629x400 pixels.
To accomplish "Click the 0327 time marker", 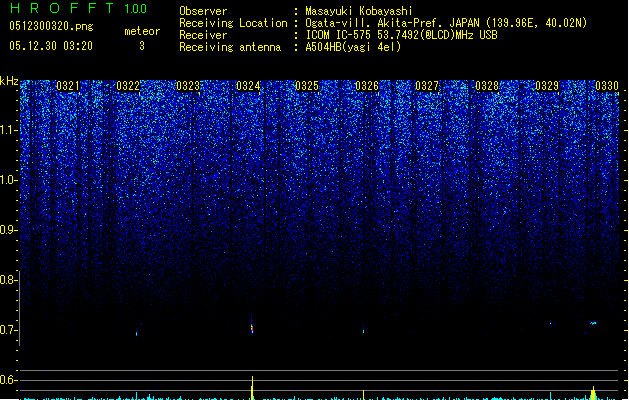I will tap(427, 86).
